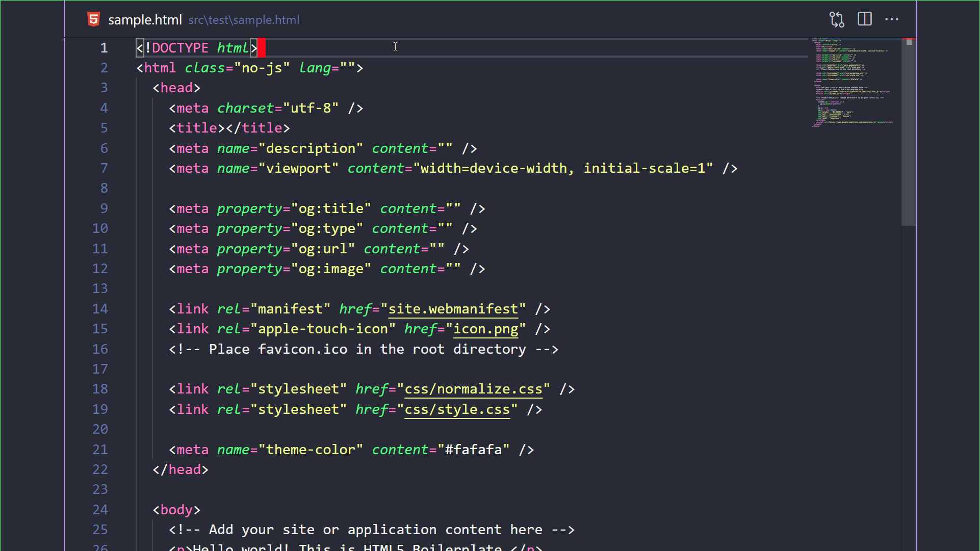Open the icon.png href link
This screenshot has width=980, height=551.
(485, 329)
